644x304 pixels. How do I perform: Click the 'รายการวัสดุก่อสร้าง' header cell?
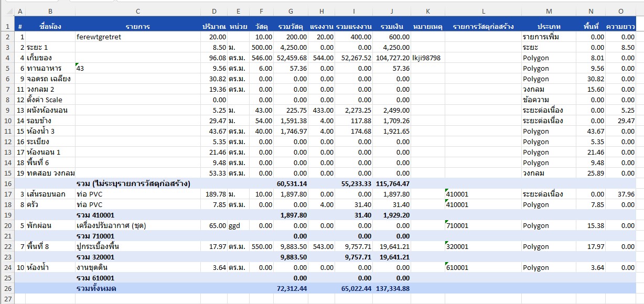[x=483, y=26]
